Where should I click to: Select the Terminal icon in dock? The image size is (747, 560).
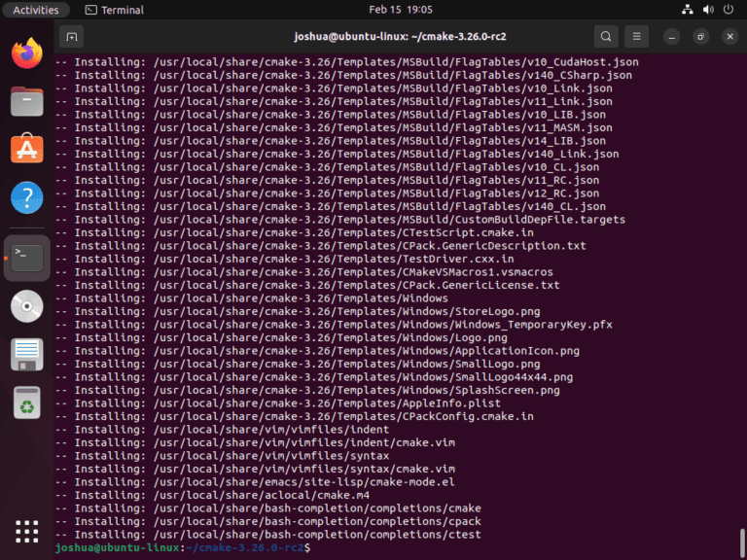click(26, 257)
